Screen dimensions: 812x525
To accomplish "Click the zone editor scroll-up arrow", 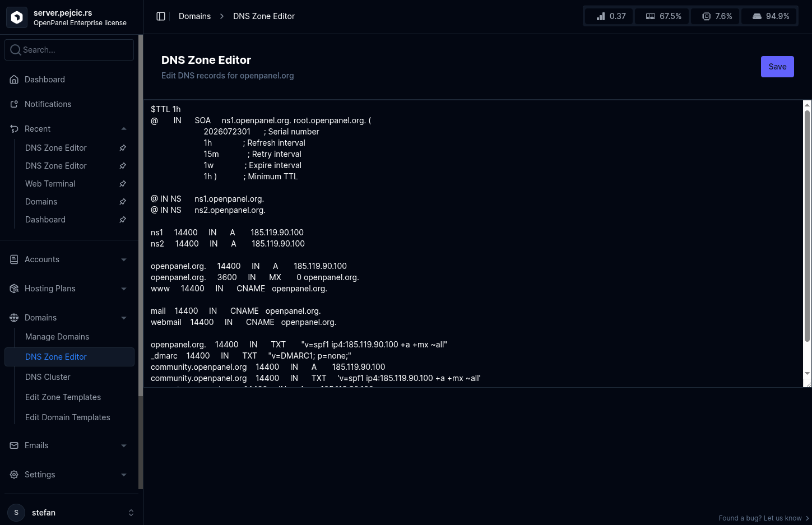I will (808, 104).
